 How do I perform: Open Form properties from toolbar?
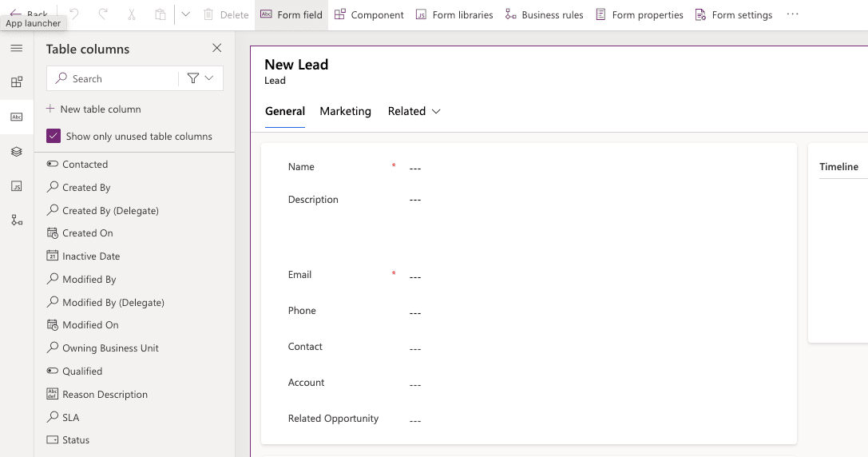point(640,14)
